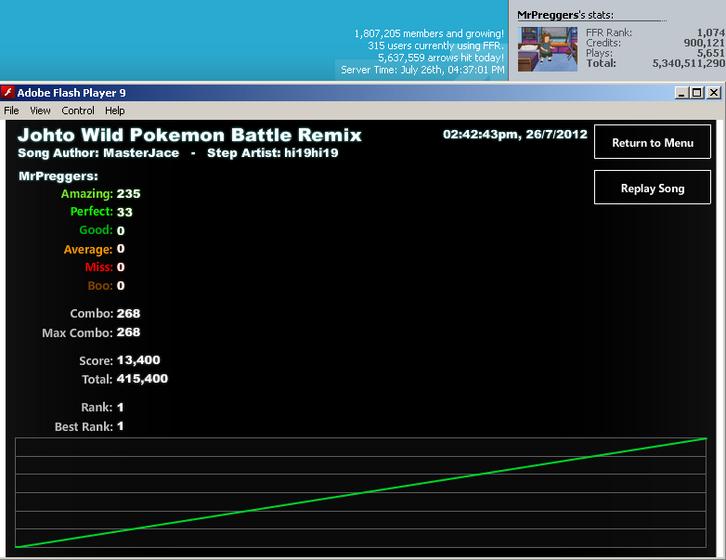
Task: Click the FFR Rank stat value
Action: (x=711, y=32)
